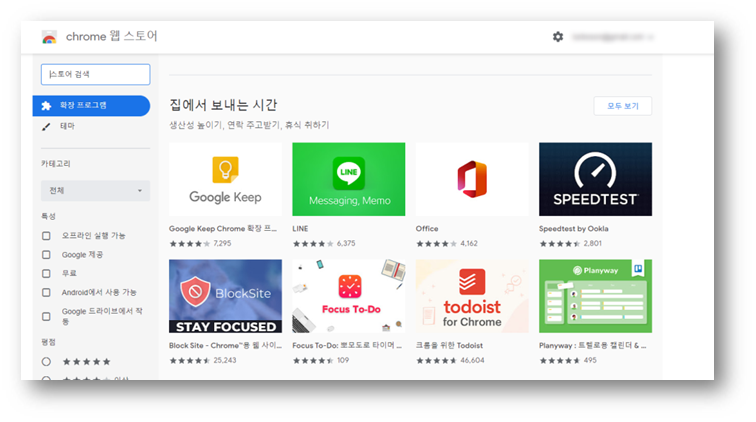Enable the 무료 checkbox

pyautogui.click(x=46, y=273)
